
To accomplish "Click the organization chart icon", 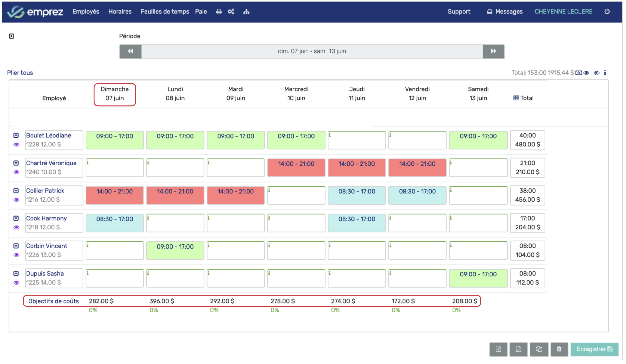I will [246, 12].
